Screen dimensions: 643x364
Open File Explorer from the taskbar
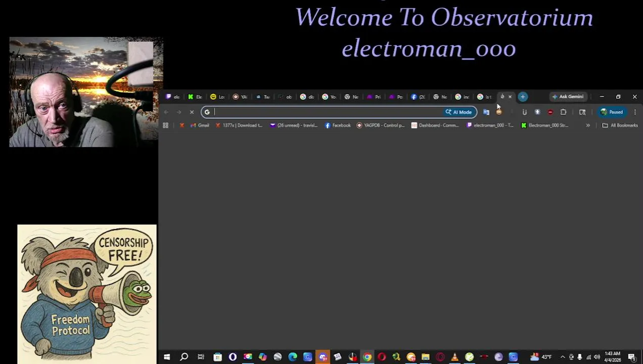coord(426,357)
